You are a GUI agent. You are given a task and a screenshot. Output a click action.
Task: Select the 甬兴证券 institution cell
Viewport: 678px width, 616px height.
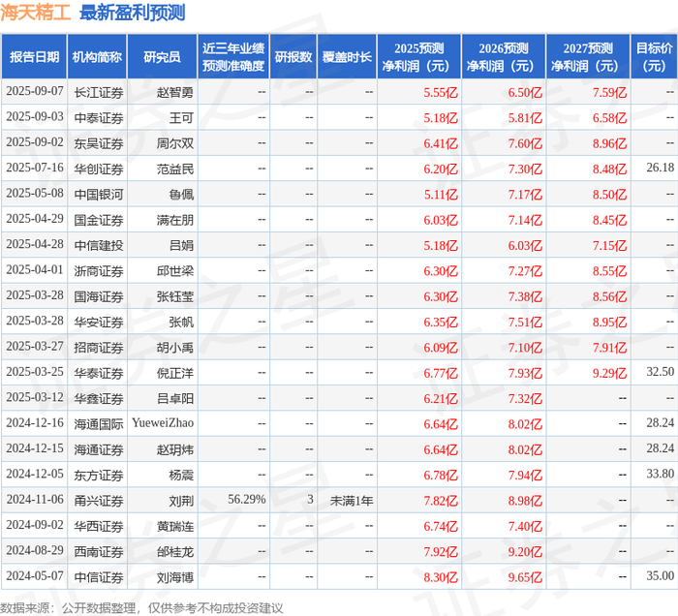click(99, 500)
